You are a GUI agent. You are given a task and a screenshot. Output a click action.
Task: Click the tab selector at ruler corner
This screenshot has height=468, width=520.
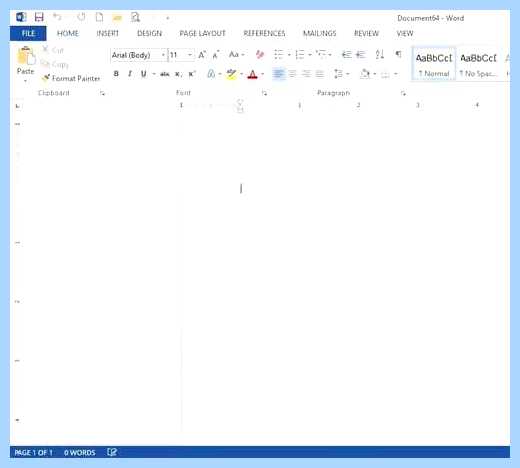point(18,106)
